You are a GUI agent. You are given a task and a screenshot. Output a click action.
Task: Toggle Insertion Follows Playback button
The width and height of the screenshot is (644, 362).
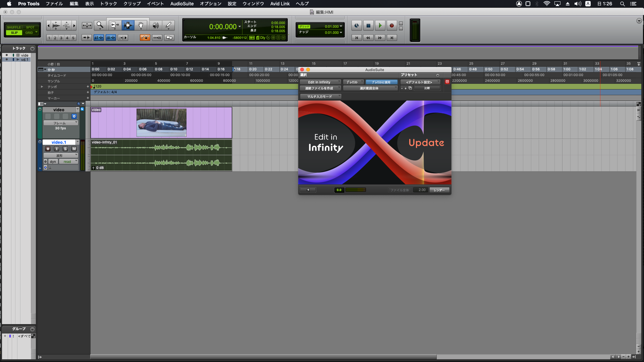point(123,38)
